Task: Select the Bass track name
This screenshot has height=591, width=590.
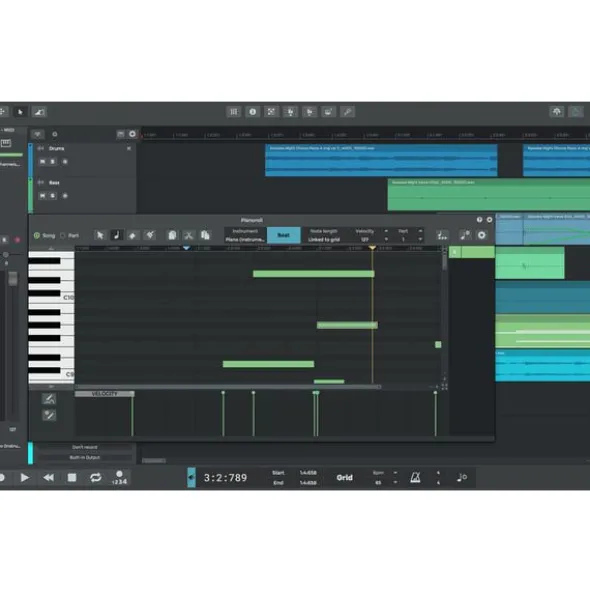Action: (x=54, y=183)
